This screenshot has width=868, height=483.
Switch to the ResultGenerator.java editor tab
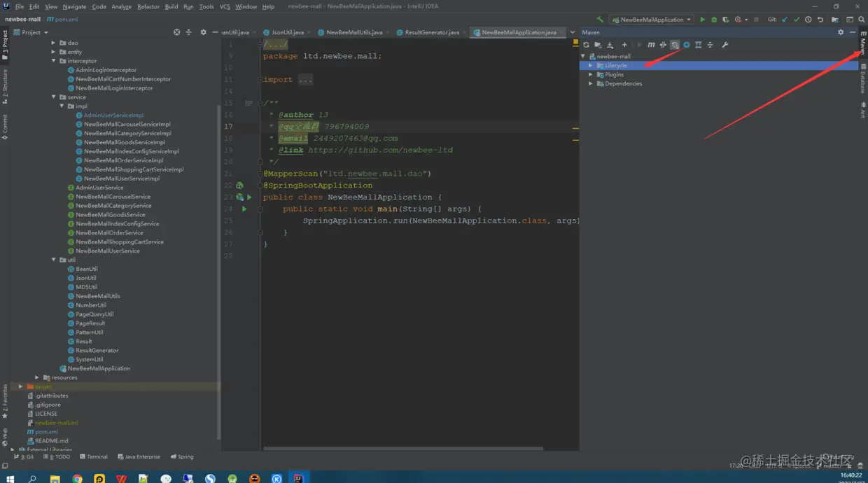[x=432, y=32]
